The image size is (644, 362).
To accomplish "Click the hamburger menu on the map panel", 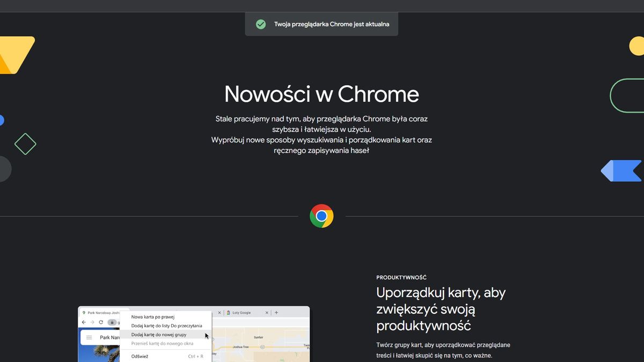I will tap(89, 337).
